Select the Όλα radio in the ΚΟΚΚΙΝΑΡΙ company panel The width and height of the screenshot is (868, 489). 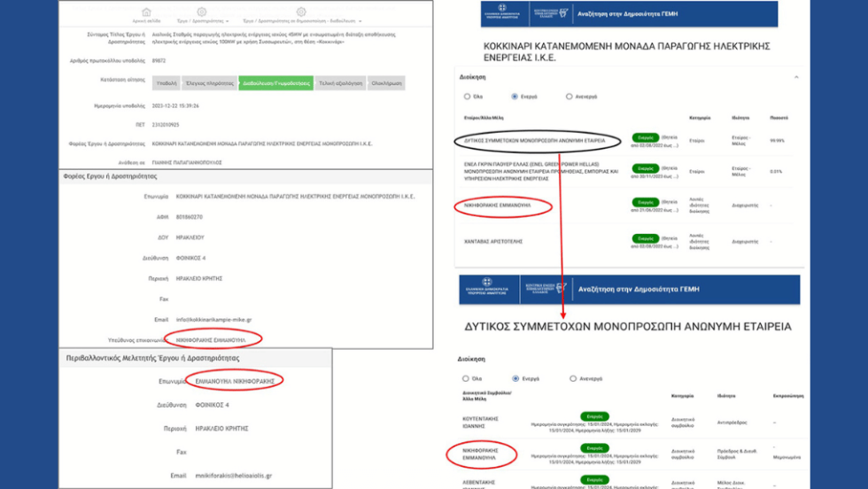tap(468, 97)
